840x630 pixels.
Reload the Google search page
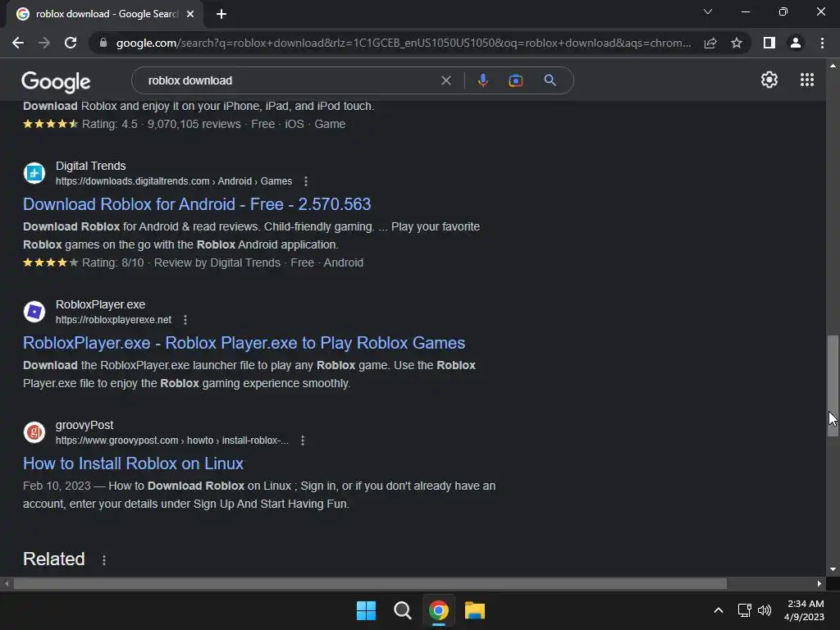coord(71,43)
